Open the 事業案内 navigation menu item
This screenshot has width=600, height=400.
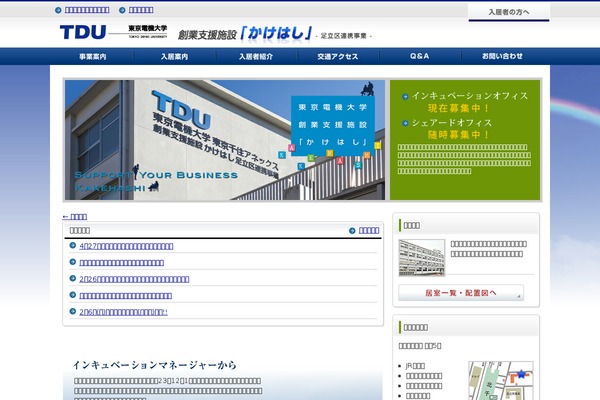click(93, 56)
